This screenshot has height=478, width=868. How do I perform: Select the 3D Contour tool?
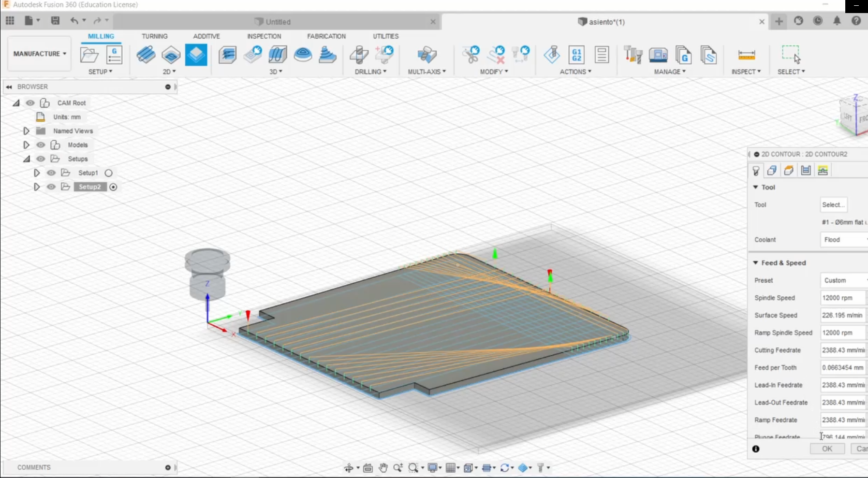coord(303,55)
